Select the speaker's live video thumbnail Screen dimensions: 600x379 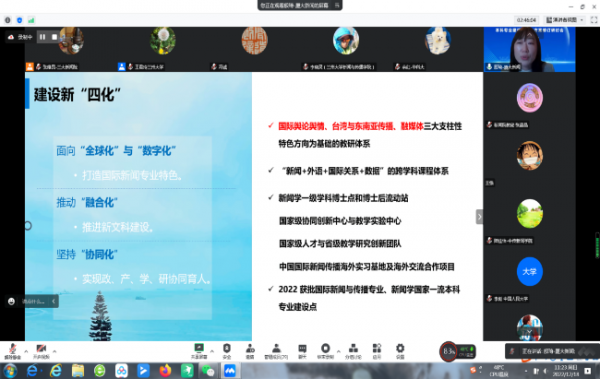[x=529, y=49]
